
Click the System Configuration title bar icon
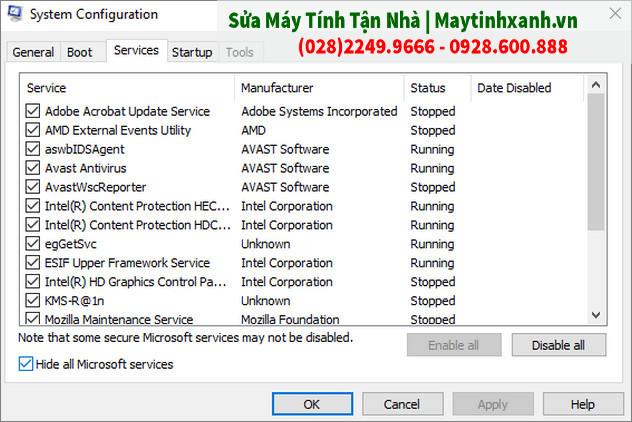point(15,13)
